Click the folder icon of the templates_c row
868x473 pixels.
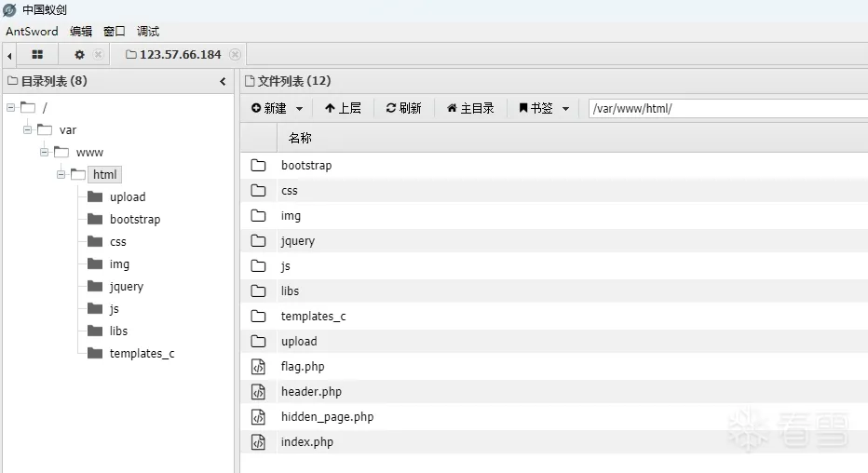258,317
